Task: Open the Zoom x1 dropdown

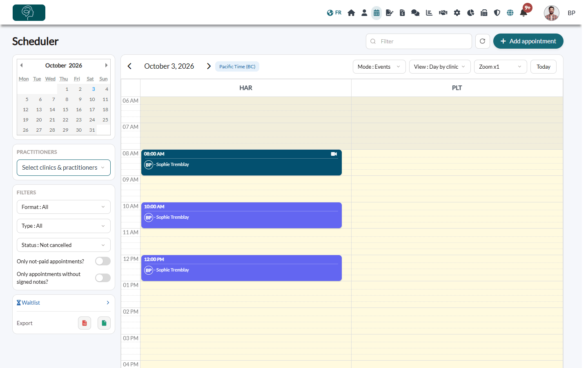Action: pyautogui.click(x=501, y=67)
